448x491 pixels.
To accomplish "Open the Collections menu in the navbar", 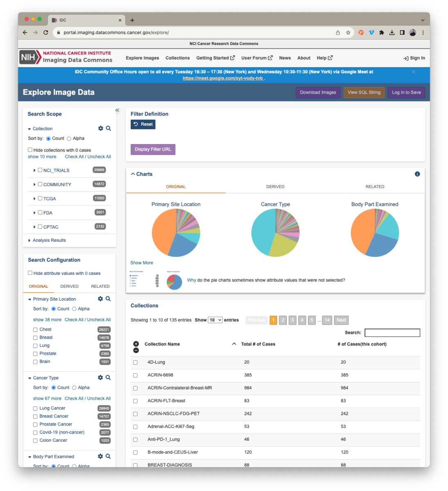I will click(177, 58).
